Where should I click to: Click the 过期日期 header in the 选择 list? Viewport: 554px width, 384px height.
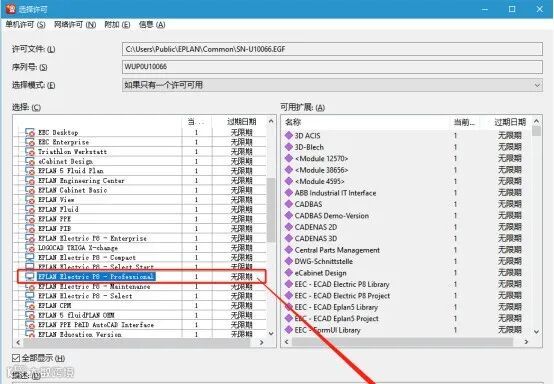[x=241, y=122]
